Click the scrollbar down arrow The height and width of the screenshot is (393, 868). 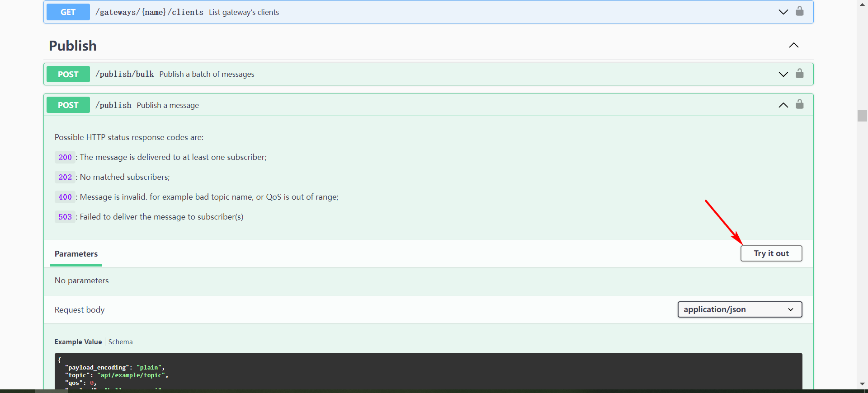coord(862,384)
